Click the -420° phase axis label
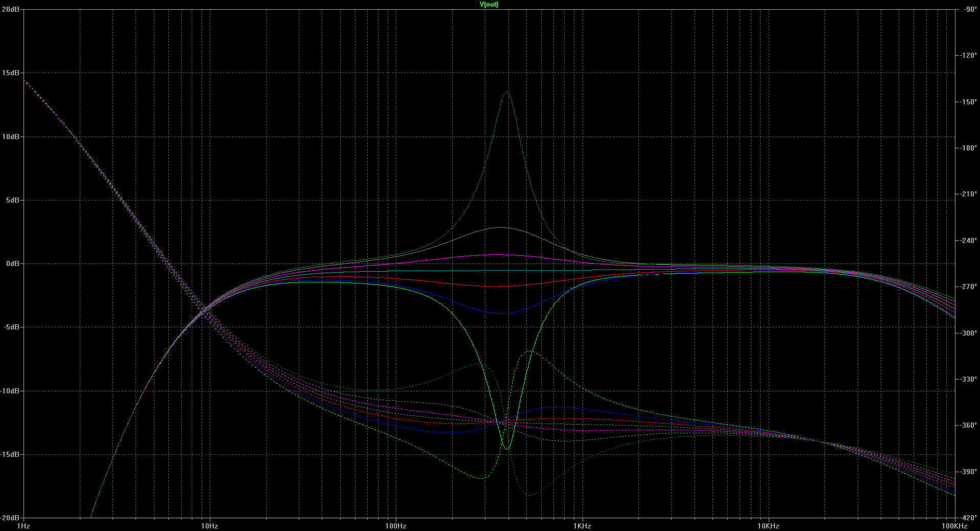Image resolution: width=980 pixels, height=531 pixels. (968, 518)
